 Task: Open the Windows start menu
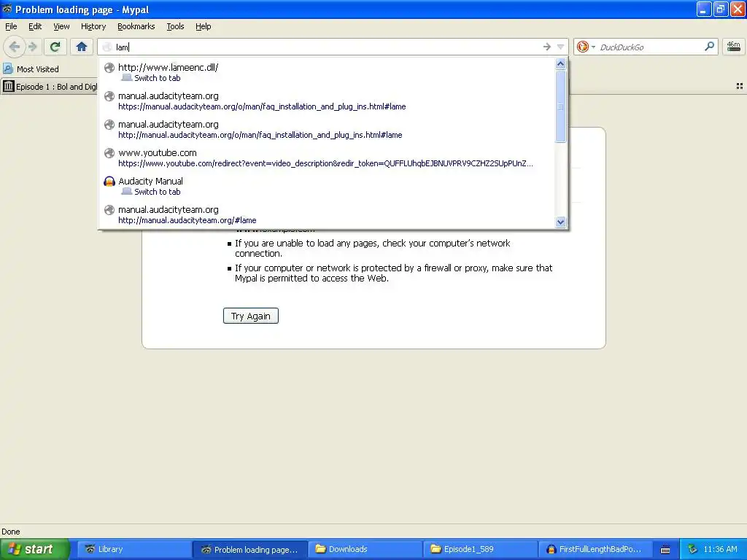[35, 549]
